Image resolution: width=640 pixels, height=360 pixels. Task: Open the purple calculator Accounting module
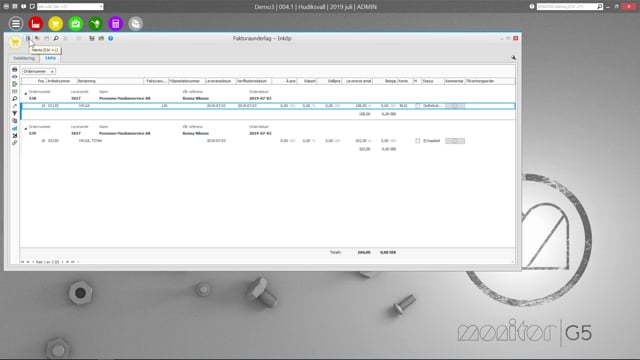pyautogui.click(x=116, y=24)
